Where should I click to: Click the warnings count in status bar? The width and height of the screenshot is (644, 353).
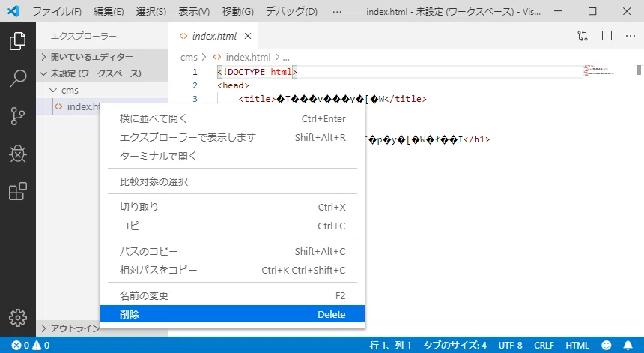[x=41, y=346]
